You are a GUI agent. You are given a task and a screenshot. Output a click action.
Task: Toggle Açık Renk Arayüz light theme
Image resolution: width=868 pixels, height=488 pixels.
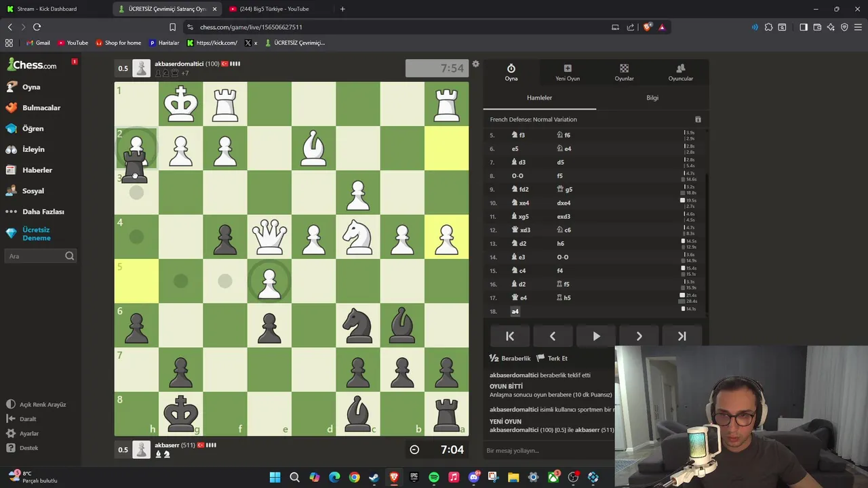tap(36, 404)
